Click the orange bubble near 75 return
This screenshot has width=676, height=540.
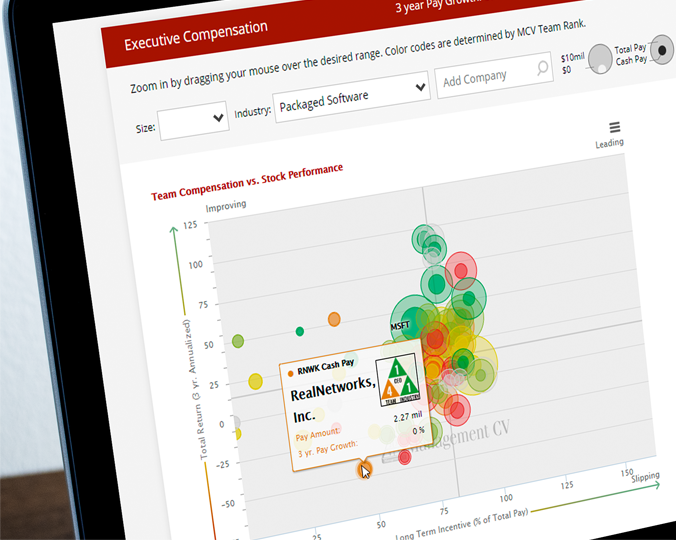(x=334, y=319)
